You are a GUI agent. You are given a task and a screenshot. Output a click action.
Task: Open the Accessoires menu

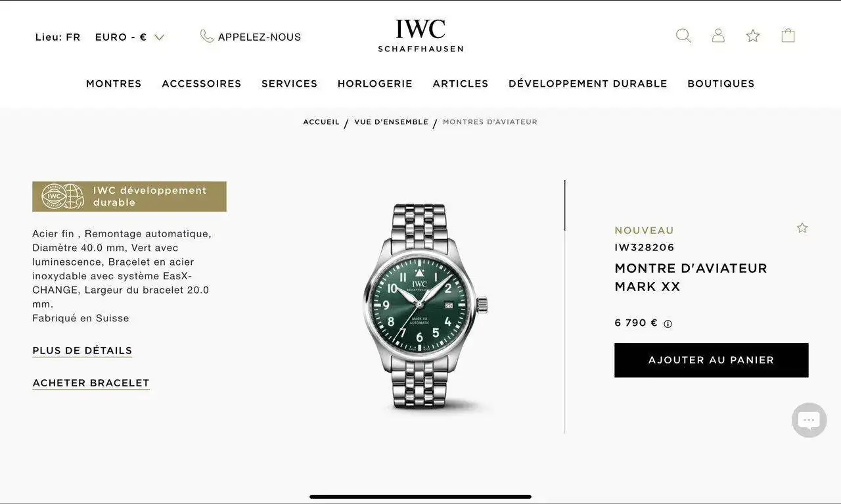pyautogui.click(x=202, y=83)
